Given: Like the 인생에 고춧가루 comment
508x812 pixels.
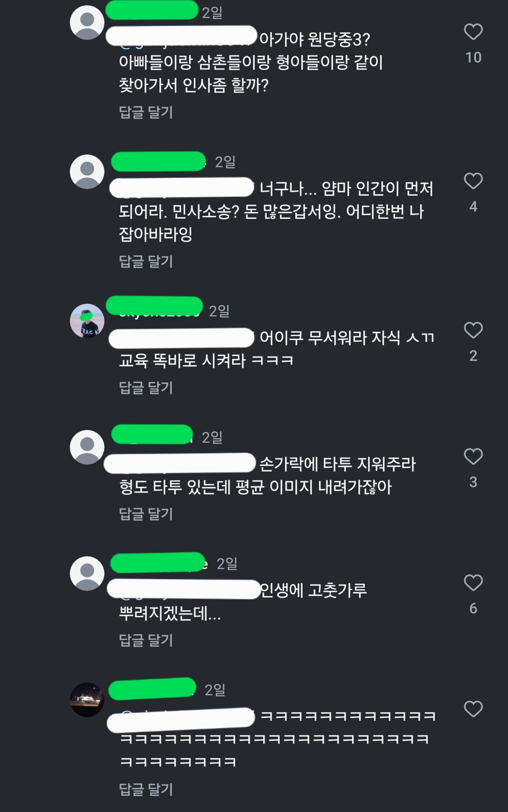Looking at the screenshot, I should click(x=473, y=583).
